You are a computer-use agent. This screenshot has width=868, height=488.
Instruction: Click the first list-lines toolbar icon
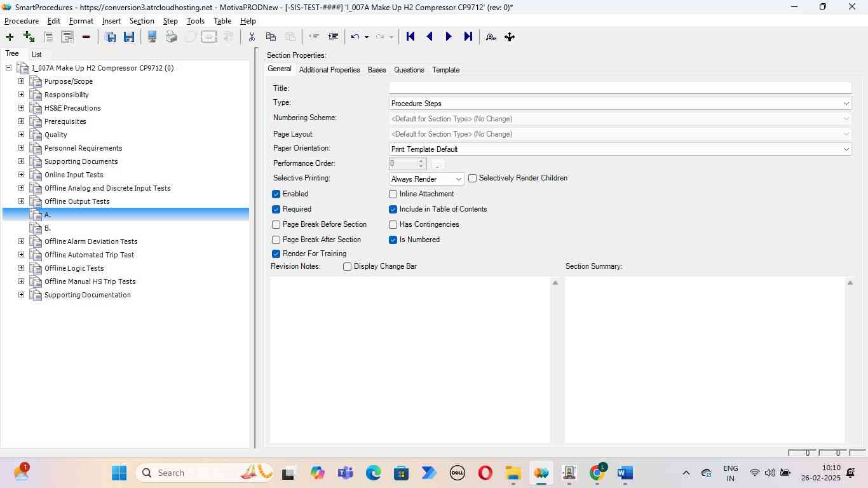click(x=48, y=37)
